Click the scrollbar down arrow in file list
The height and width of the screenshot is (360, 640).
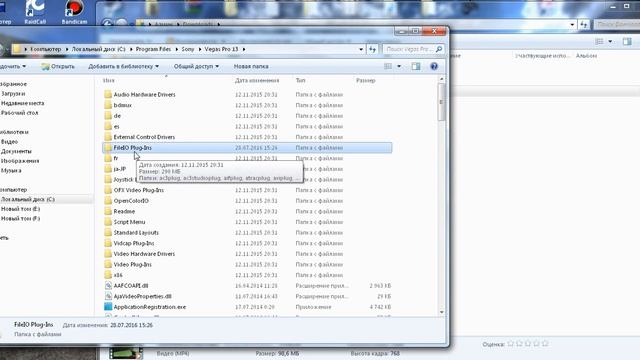click(x=441, y=312)
